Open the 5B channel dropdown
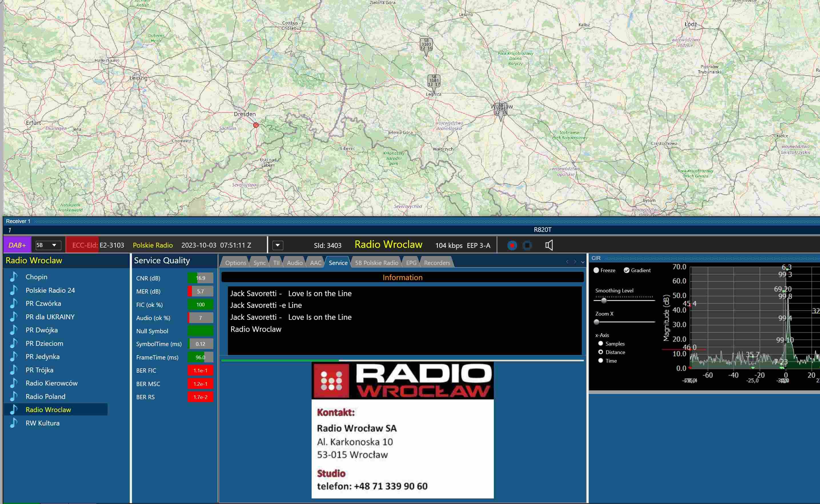Screen dimensions: 820x504 48,245
